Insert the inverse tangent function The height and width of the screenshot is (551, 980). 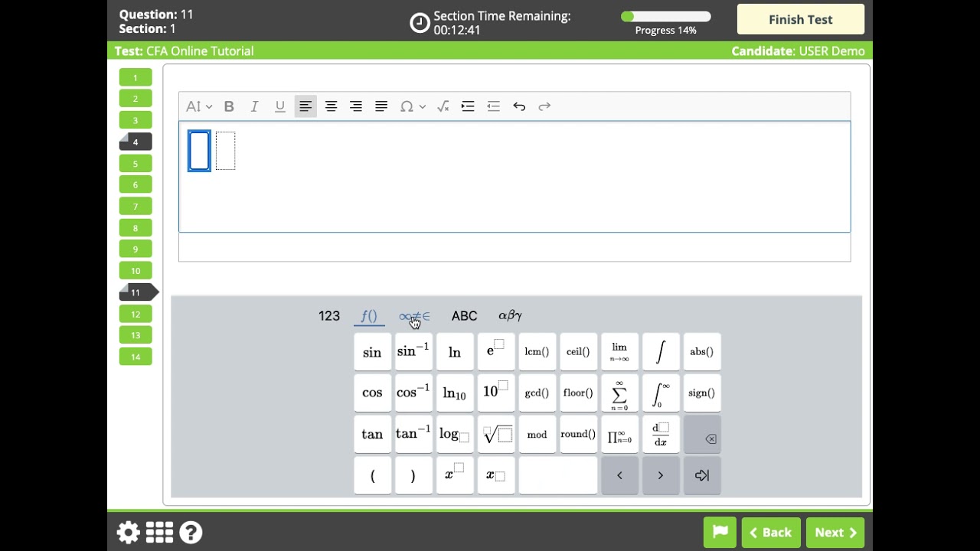413,435
